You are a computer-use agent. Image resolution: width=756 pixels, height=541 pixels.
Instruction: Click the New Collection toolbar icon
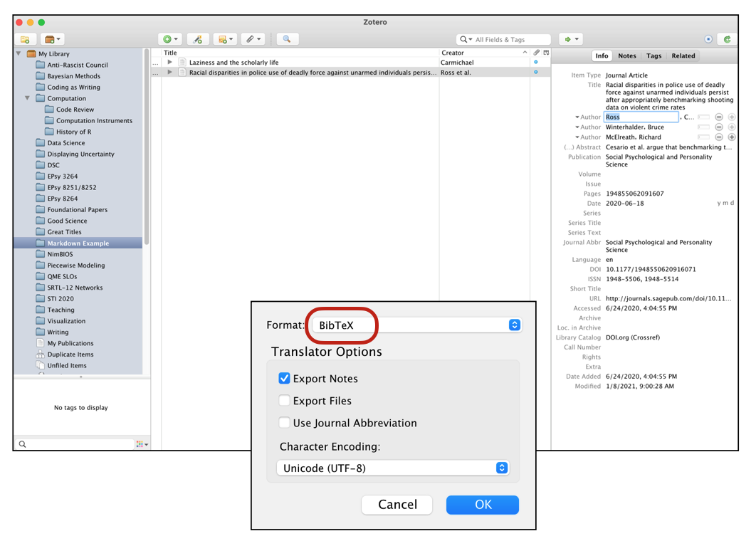click(x=25, y=39)
